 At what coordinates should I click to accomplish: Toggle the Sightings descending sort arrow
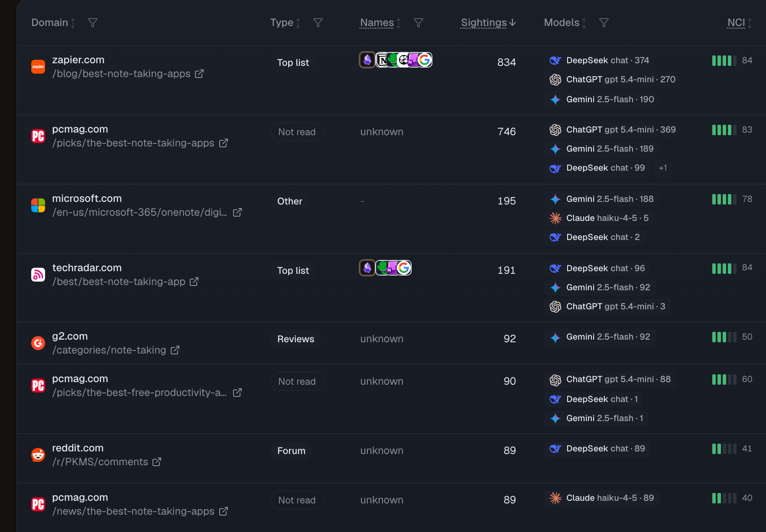click(513, 23)
